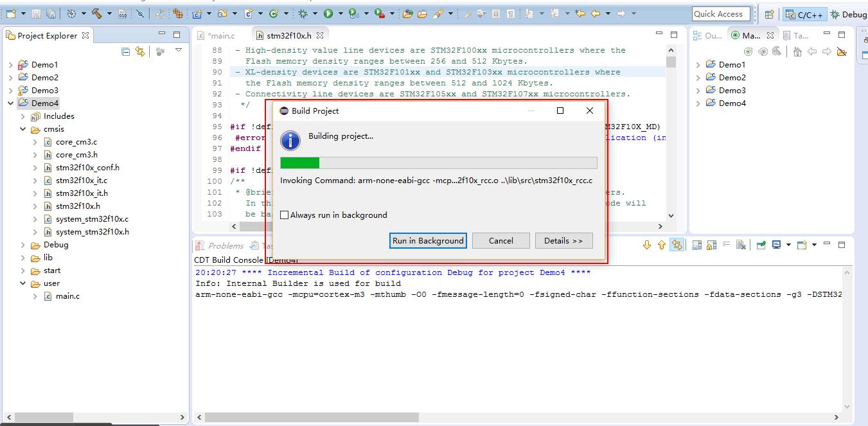Toggle Link with Editor in Project Explorer
The width and height of the screenshot is (868, 426).
click(139, 51)
